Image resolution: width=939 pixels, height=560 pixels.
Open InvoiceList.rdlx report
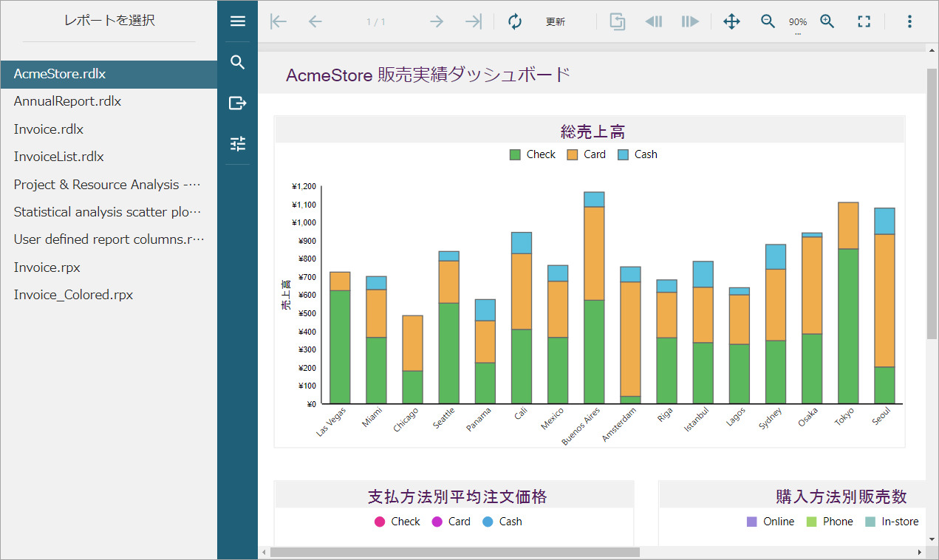click(x=109, y=157)
